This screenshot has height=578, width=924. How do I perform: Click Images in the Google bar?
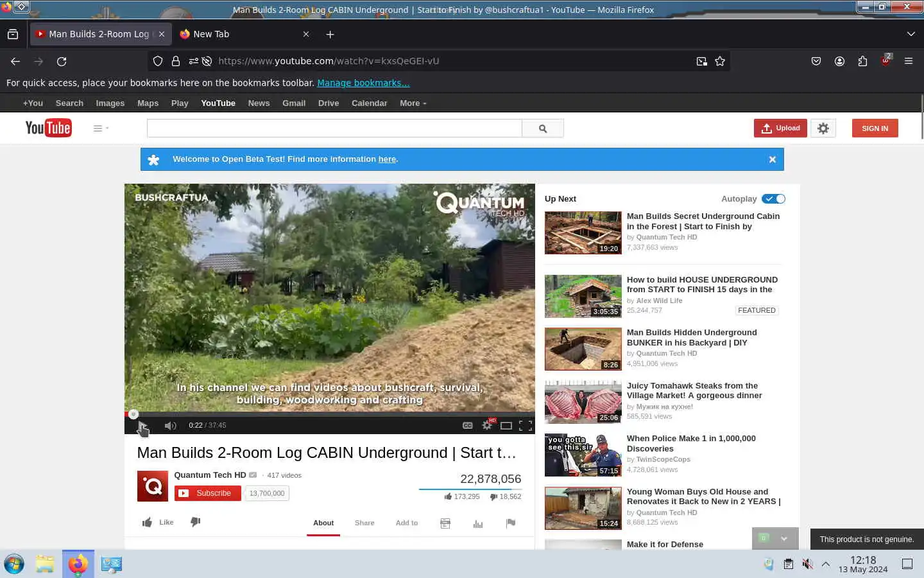click(x=110, y=103)
